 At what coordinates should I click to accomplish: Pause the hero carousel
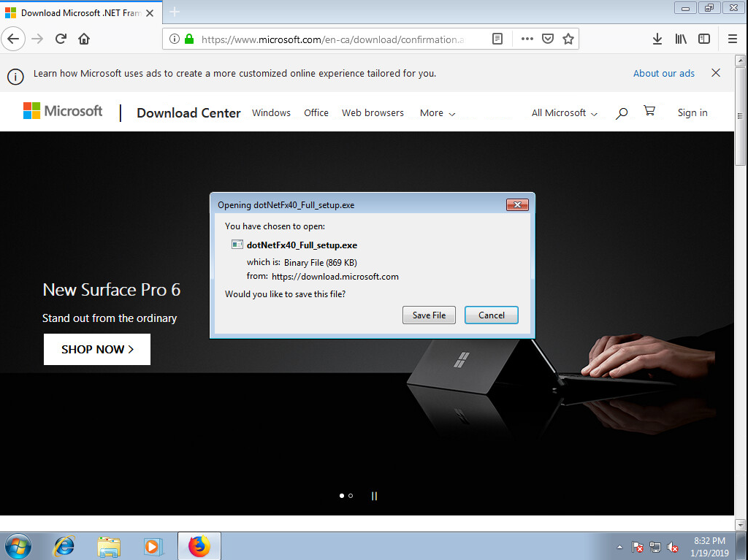coord(374,496)
